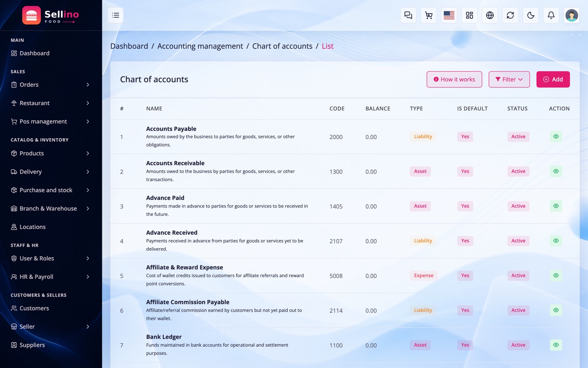Select the US flag language icon
This screenshot has height=368, width=588.
pos(449,15)
